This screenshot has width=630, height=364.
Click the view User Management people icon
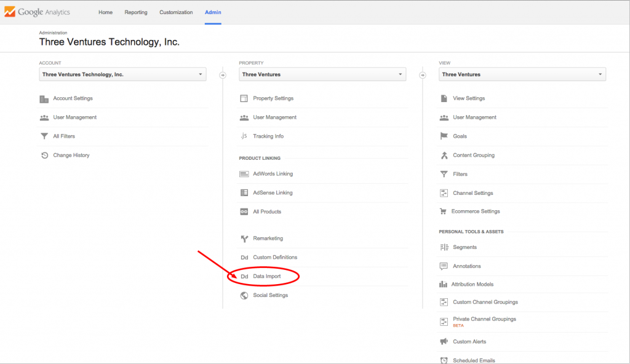click(444, 117)
